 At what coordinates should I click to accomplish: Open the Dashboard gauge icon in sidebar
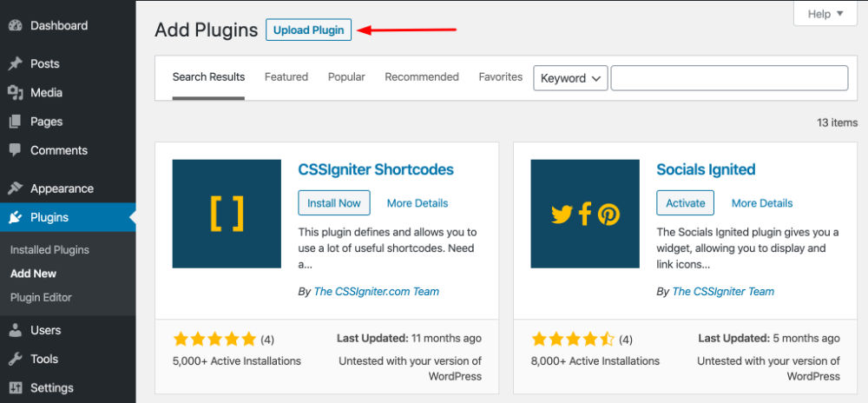pos(16,25)
